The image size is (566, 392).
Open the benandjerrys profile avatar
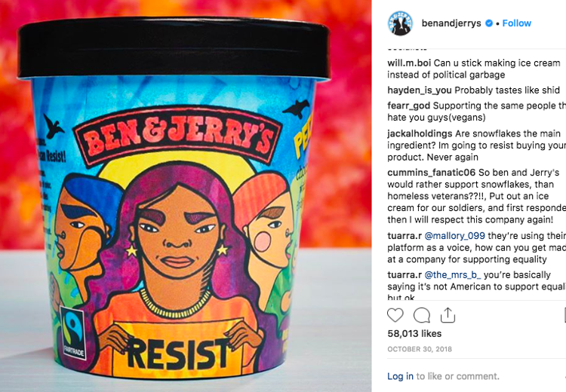(x=400, y=23)
